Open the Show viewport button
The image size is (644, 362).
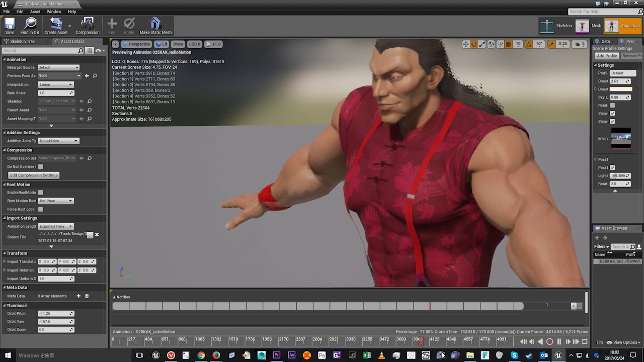pos(178,44)
